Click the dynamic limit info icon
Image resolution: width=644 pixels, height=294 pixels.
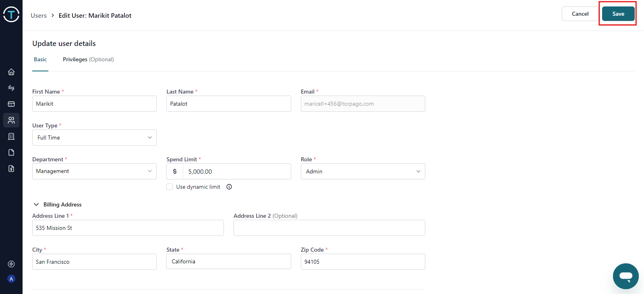click(x=229, y=187)
